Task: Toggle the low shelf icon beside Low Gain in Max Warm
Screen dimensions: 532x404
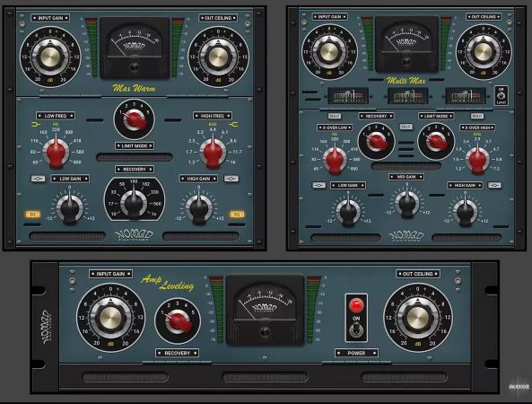Action: 38,179
